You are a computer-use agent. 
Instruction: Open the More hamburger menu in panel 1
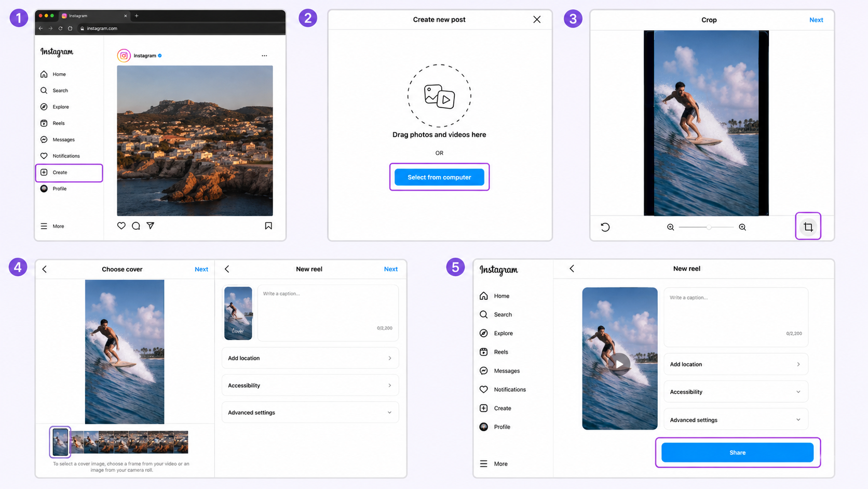tap(44, 226)
